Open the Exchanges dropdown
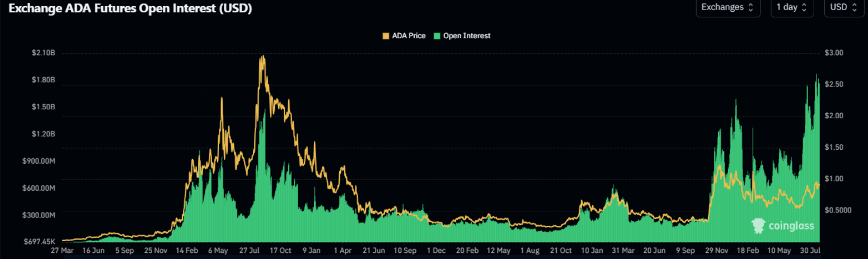 click(728, 7)
